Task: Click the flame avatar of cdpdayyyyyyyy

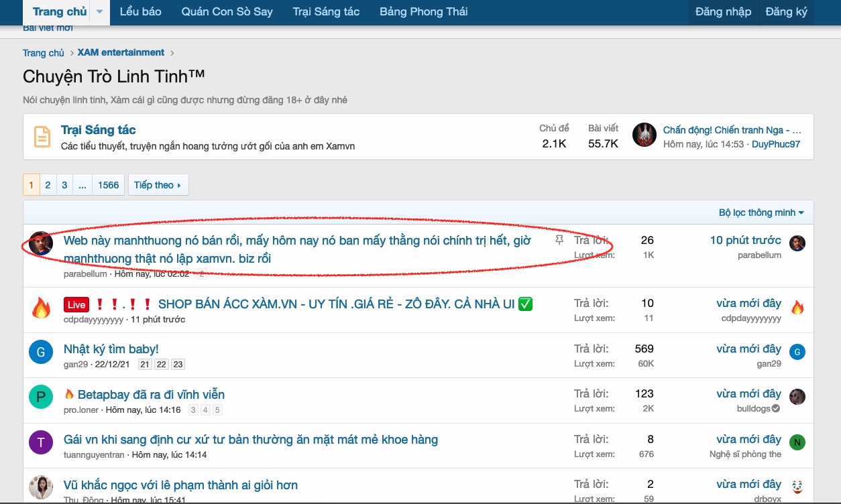Action: pos(41,308)
